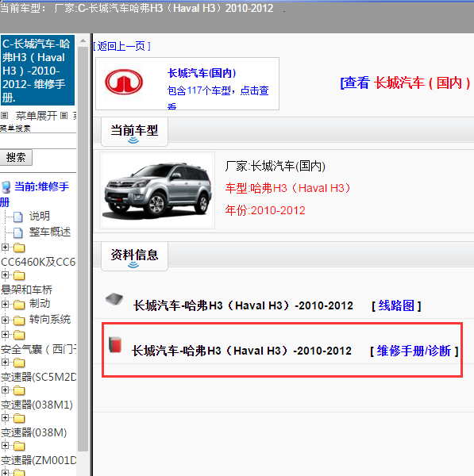Click folder icon above 悬架和车桥 label
Image resolution: width=474 pixels, height=476 pixels.
(19, 275)
